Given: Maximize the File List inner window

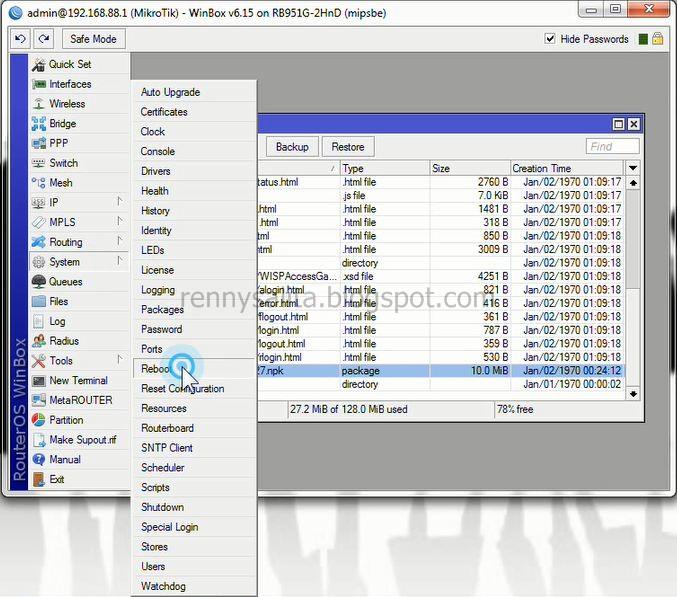Looking at the screenshot, I should pyautogui.click(x=618, y=124).
